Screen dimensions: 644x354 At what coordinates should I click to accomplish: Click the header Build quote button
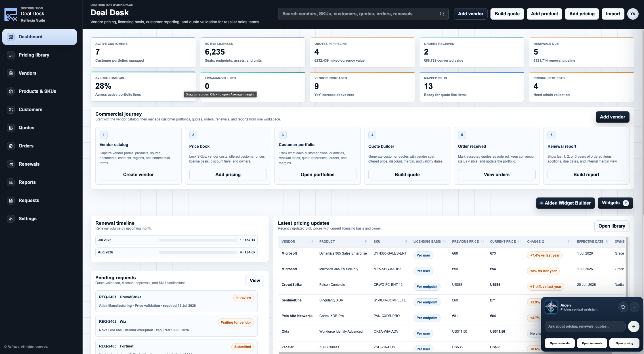[507, 14]
